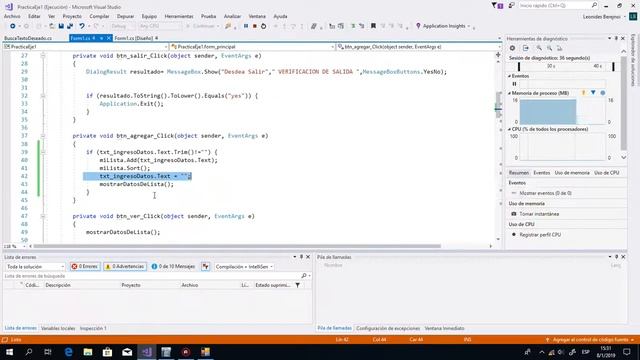Pause the Eventos track in diagnostics
The image size is (640, 360).
[x=514, y=84]
